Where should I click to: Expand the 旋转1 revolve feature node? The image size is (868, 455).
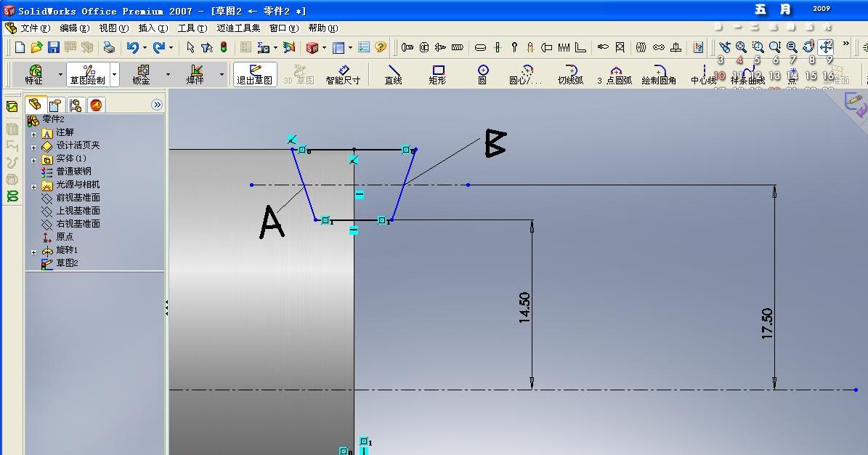33,252
